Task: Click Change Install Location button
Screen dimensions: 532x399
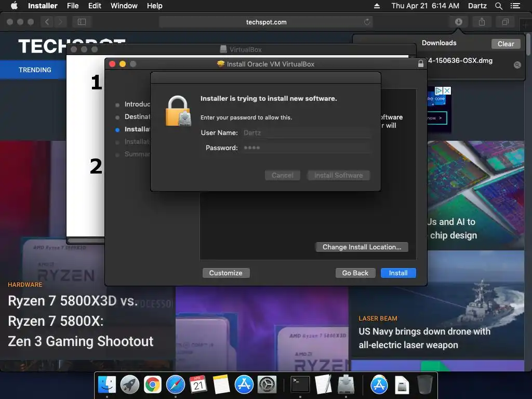Action: click(362, 247)
